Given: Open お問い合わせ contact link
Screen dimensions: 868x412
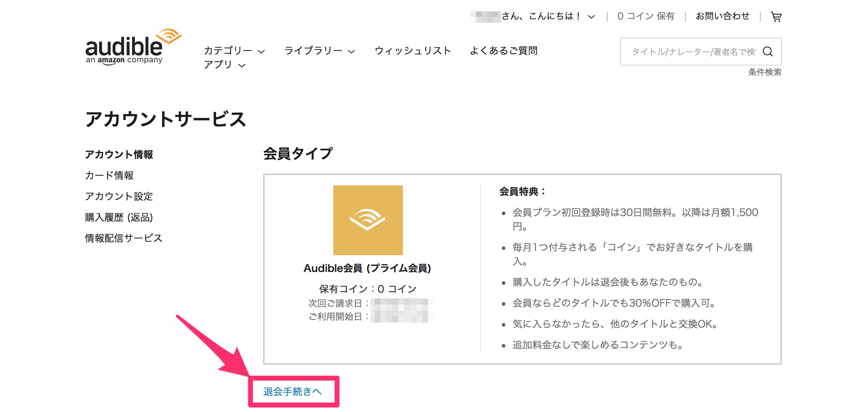Looking at the screenshot, I should click(723, 16).
